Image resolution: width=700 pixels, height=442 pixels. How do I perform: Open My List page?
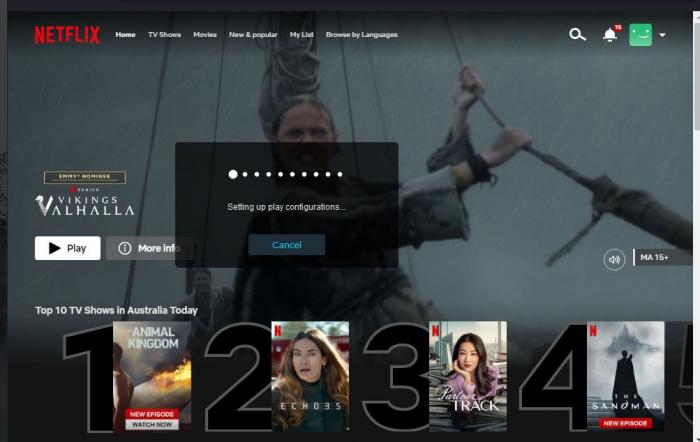[302, 34]
